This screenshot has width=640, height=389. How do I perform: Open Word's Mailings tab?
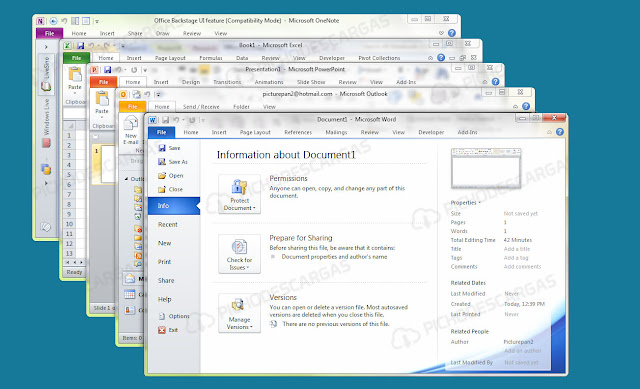pos(336,132)
